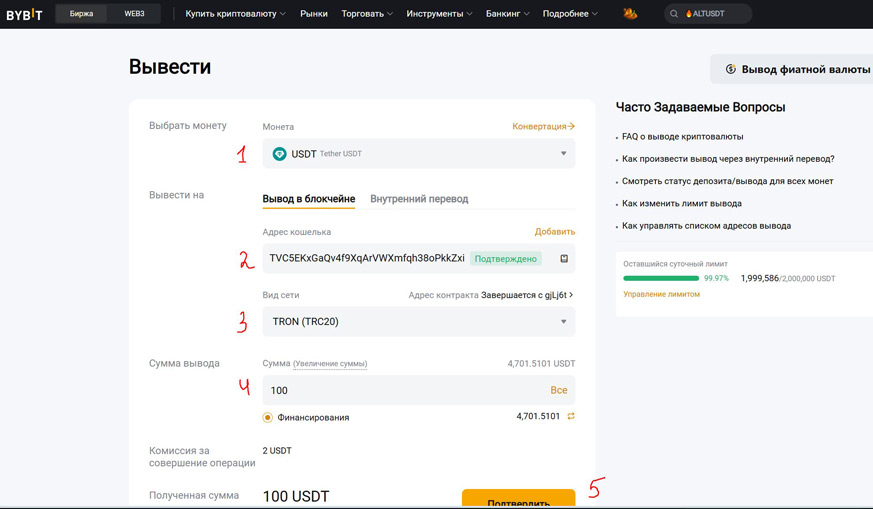Click the amount field containing 100
Screen dimensions: 873x509
[x=419, y=390]
